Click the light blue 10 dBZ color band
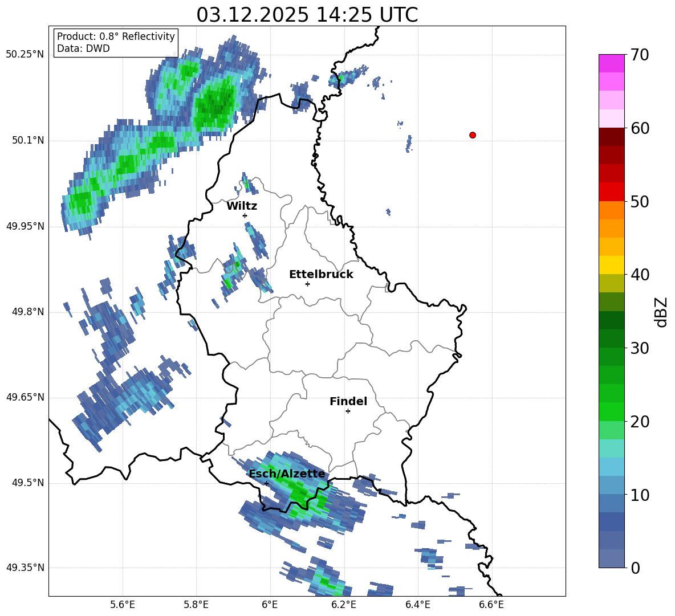Image resolution: width=675 pixels, height=616 pixels. point(611,485)
